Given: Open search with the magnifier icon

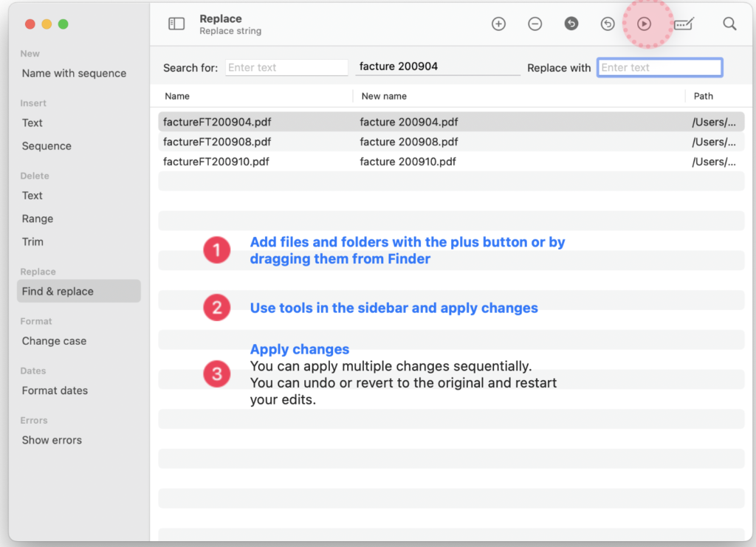Looking at the screenshot, I should [x=729, y=24].
